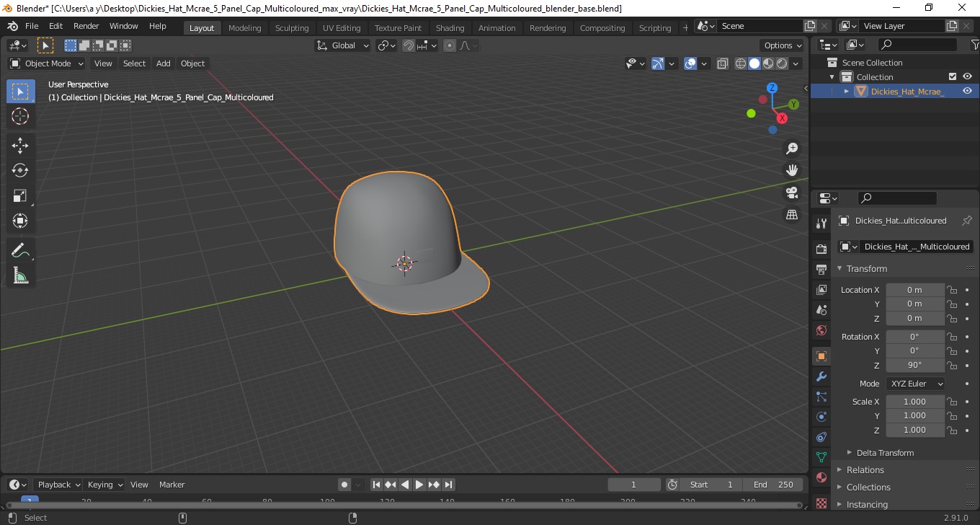The width and height of the screenshot is (980, 525).
Task: Switch to the Modeling workspace tab
Action: [x=244, y=28]
